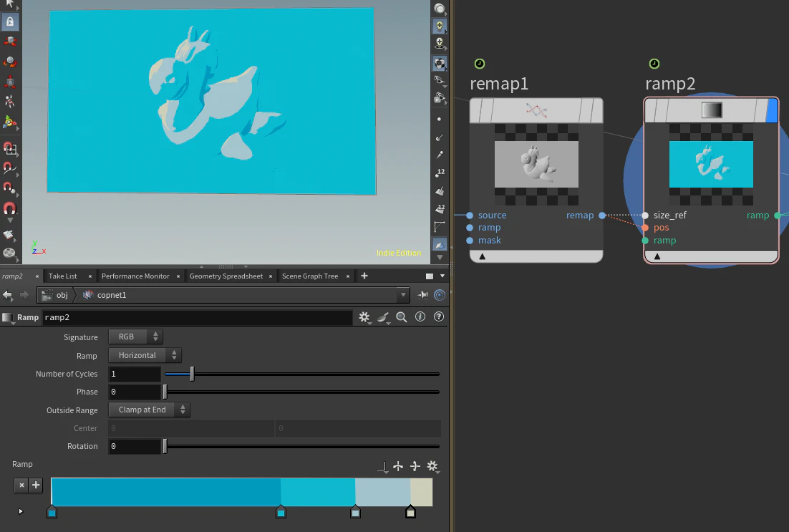Select the Pose tool icon
This screenshot has width=789, height=532.
(x=10, y=102)
